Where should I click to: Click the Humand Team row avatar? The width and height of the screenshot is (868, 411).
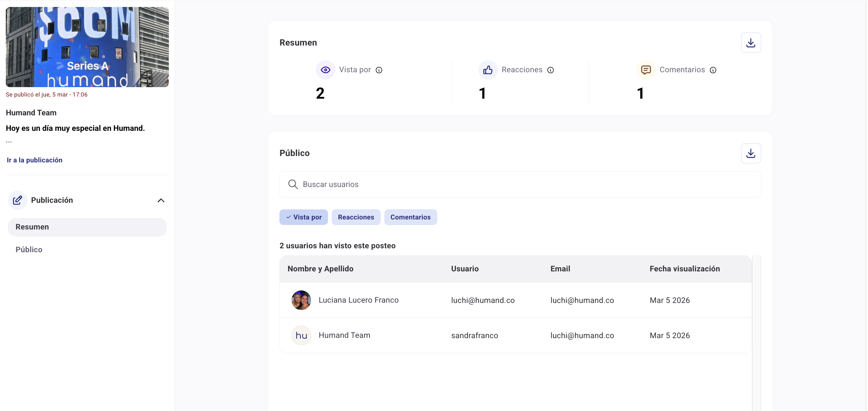(301, 335)
